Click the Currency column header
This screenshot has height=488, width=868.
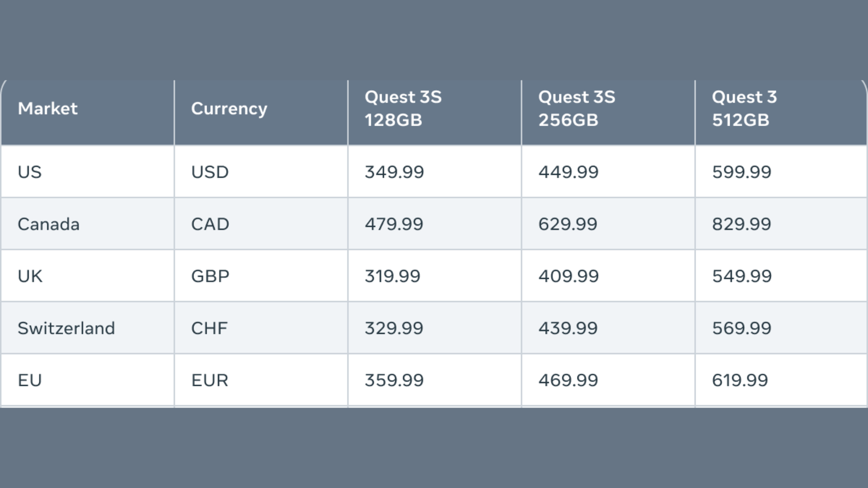229,108
